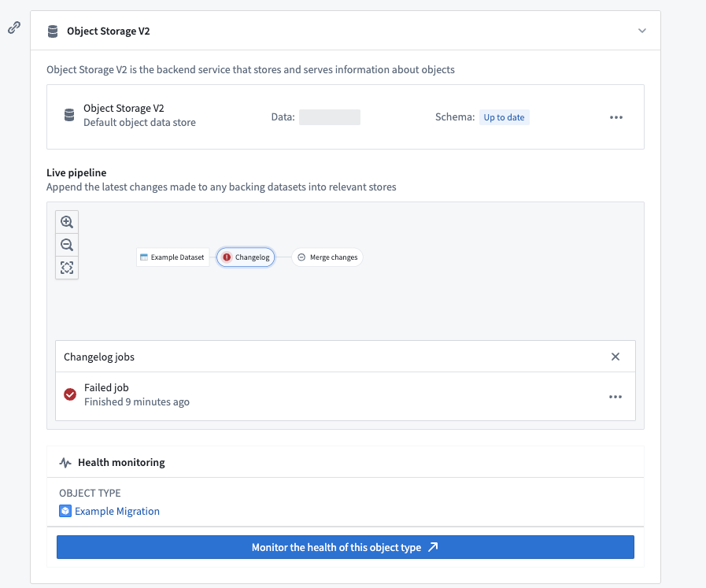Fit pipeline graph to view
Viewport: 706px width, 588px height.
[67, 268]
